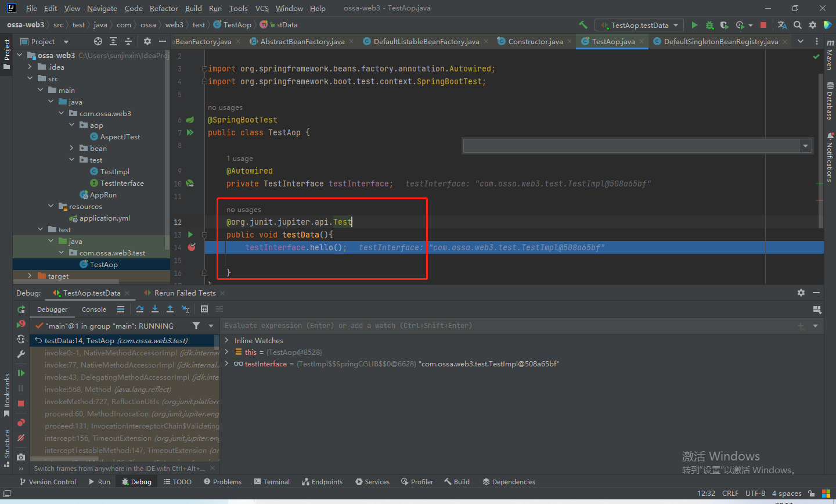Viewport: 836px width, 504px height.
Task: Close the TestAop.java editor tab
Action: tap(642, 42)
